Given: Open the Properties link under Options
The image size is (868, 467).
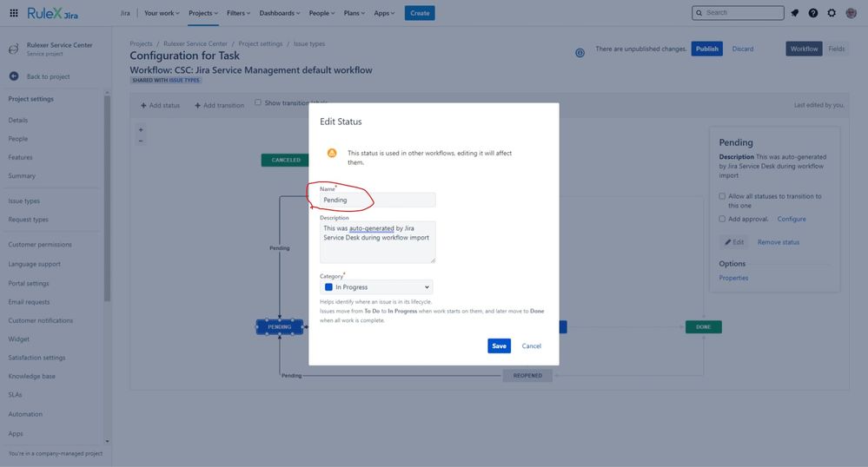Looking at the screenshot, I should pos(733,278).
